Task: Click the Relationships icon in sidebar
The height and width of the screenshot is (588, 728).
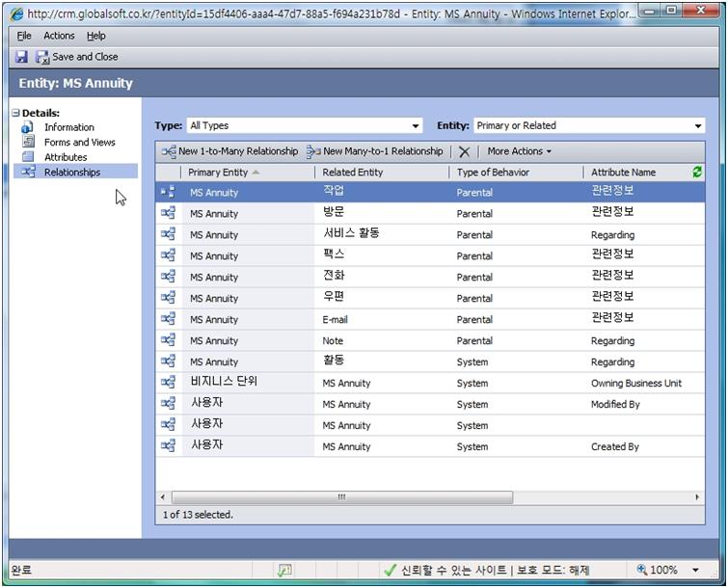Action: [x=28, y=172]
